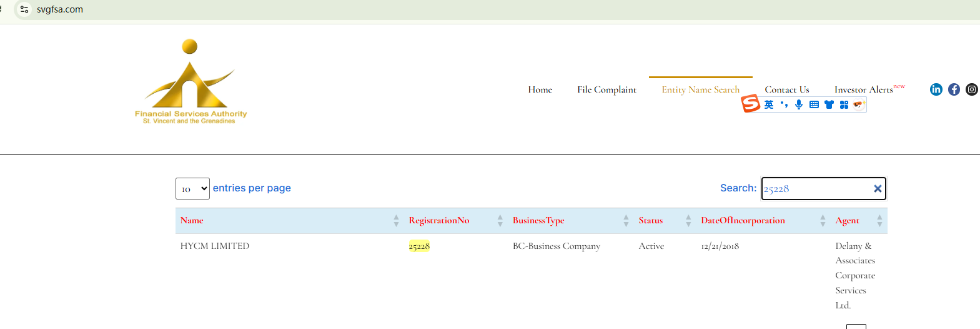
Task: Open the IME toolbox grid icon
Action: point(844,104)
